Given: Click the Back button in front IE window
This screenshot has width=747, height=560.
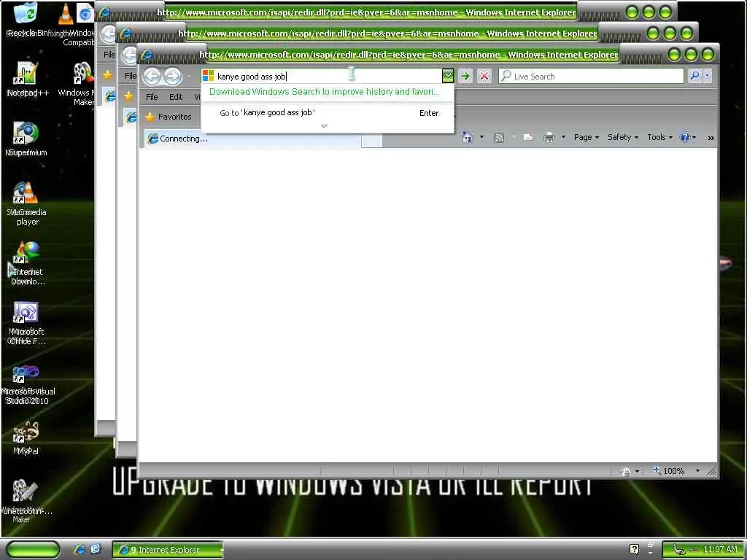Looking at the screenshot, I should (x=152, y=76).
